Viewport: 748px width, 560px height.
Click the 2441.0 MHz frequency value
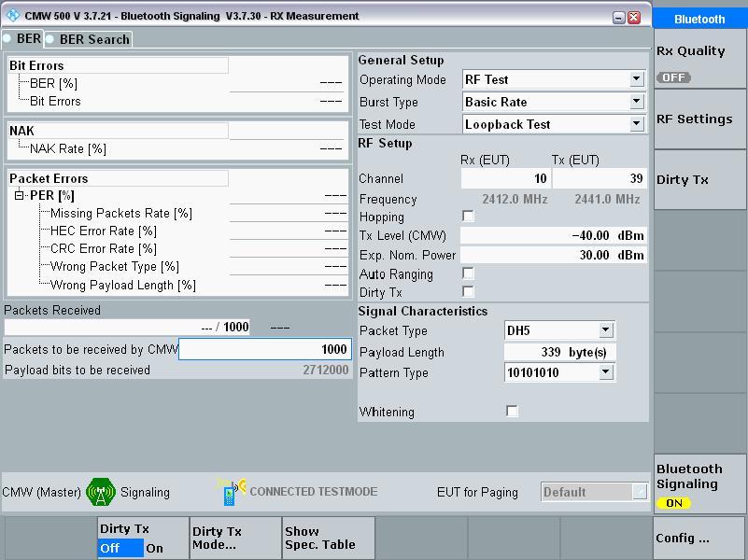click(607, 199)
